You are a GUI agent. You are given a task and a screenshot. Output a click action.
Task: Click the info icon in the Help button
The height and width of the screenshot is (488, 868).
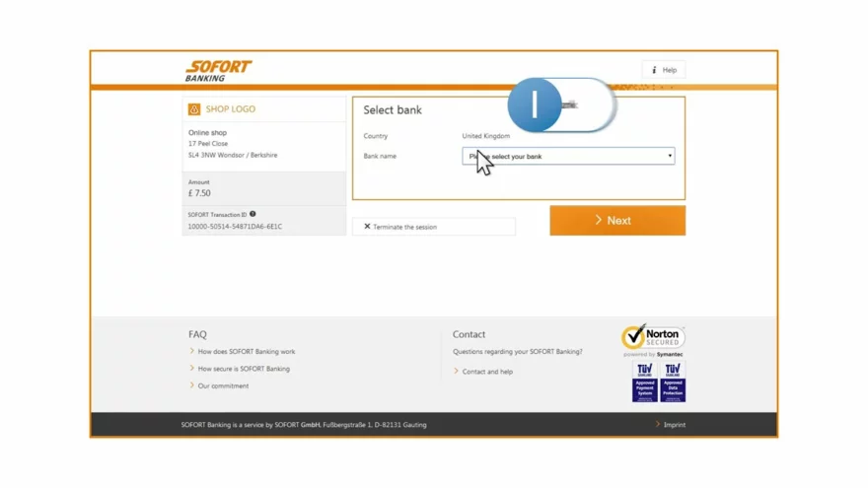point(654,70)
